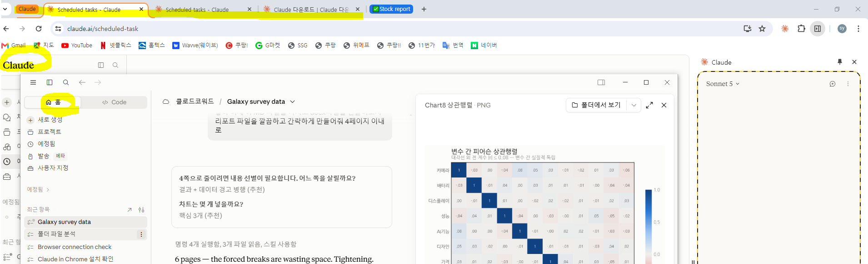
Task: Switch to the 홈 tab
Action: (x=53, y=102)
